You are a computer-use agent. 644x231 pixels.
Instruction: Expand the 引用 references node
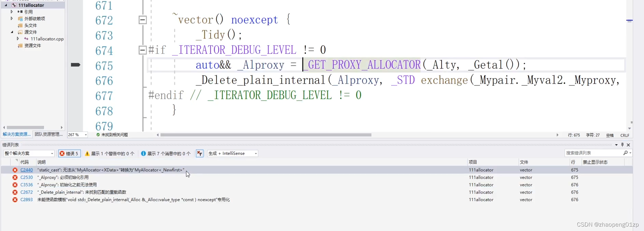12,12
